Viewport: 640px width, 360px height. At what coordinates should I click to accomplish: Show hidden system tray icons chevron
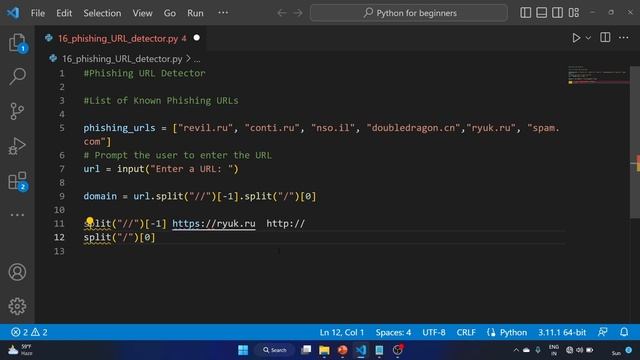point(516,350)
